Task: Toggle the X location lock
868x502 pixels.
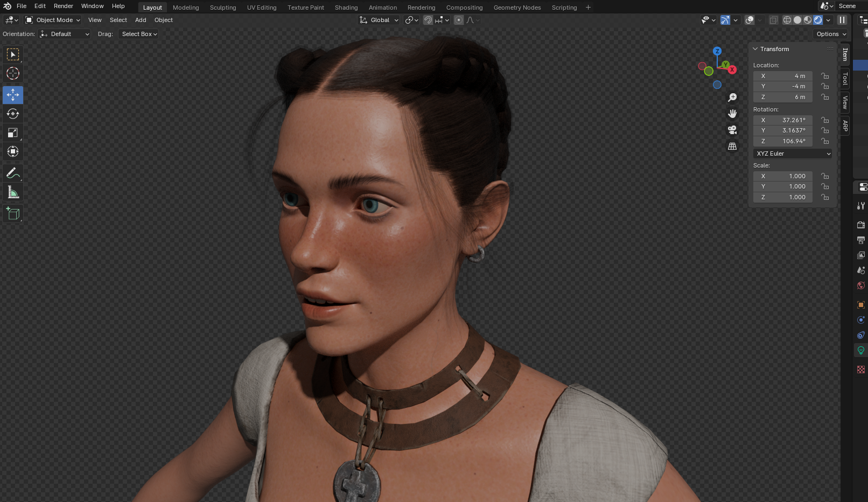Action: pos(825,76)
